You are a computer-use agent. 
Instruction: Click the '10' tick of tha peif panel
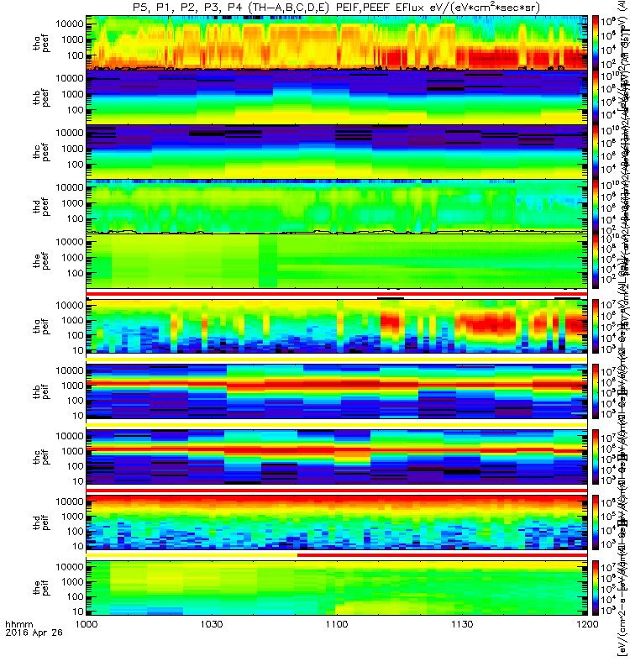pyautogui.click(x=78, y=350)
